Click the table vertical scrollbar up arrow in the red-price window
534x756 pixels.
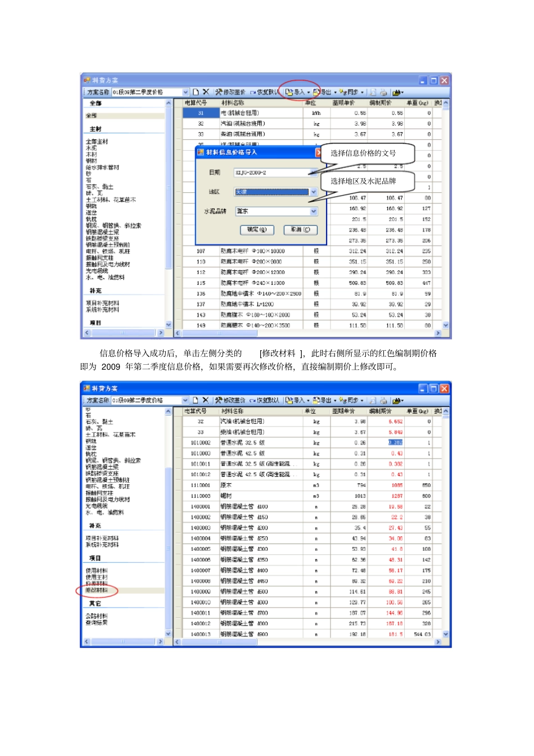(x=446, y=411)
